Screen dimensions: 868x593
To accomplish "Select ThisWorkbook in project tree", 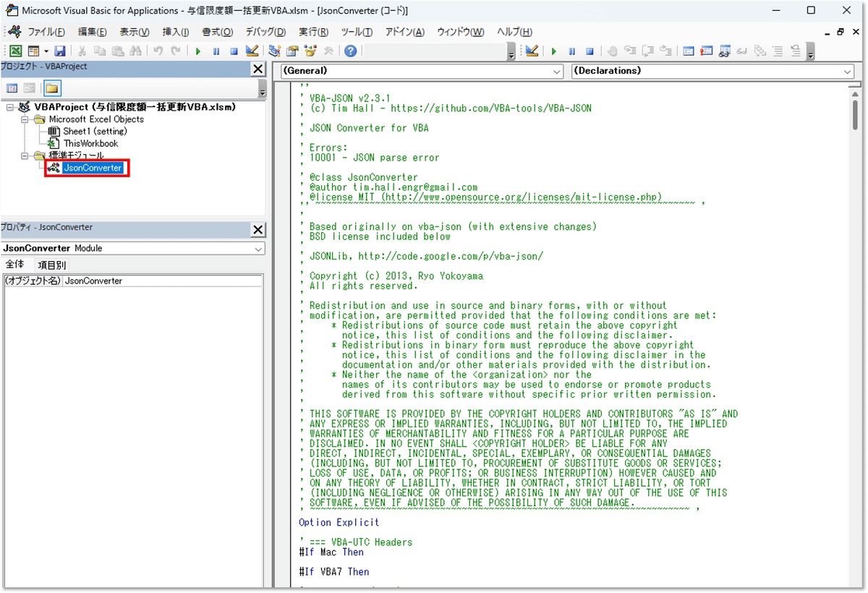I will pyautogui.click(x=90, y=143).
